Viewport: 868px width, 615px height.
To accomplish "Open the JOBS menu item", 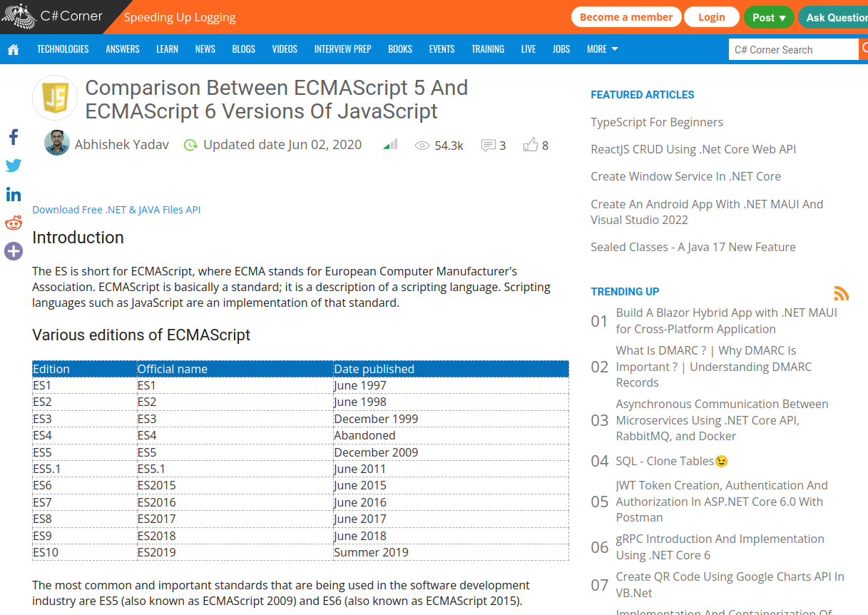I will (x=561, y=49).
